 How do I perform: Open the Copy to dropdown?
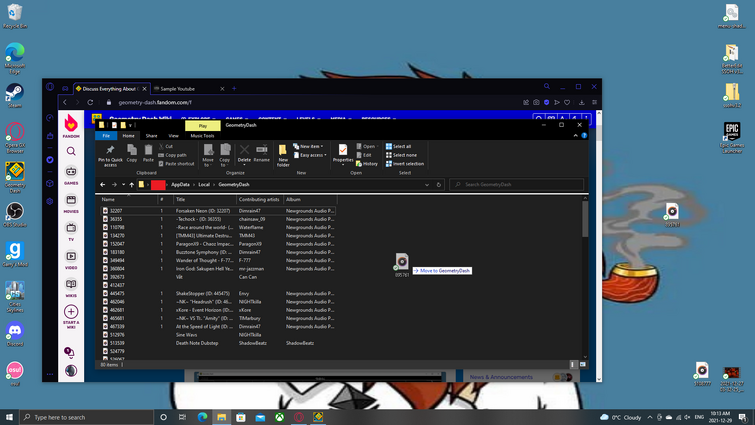(225, 155)
